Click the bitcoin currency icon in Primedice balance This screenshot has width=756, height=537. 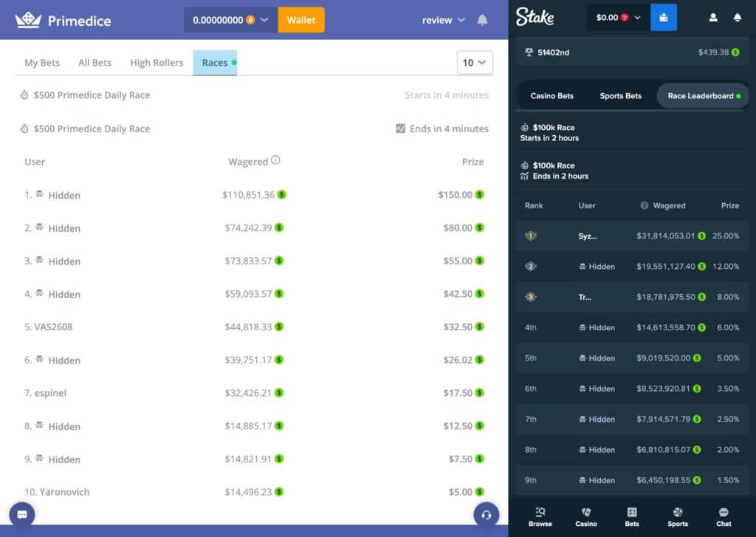pyautogui.click(x=250, y=20)
